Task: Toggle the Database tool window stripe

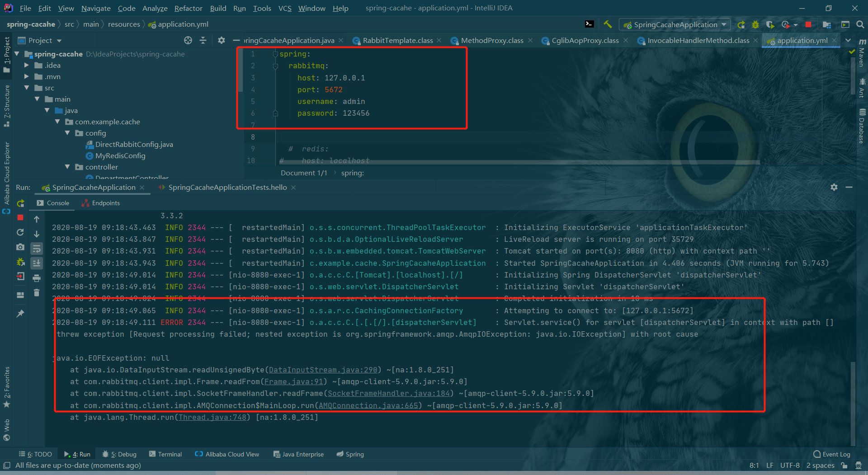Action: point(862,127)
